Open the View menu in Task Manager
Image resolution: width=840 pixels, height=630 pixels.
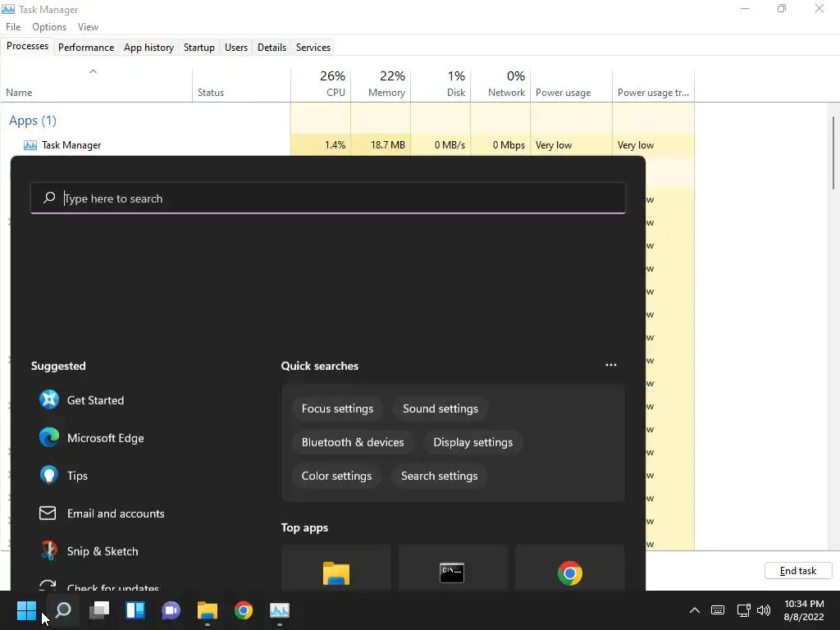pos(88,27)
